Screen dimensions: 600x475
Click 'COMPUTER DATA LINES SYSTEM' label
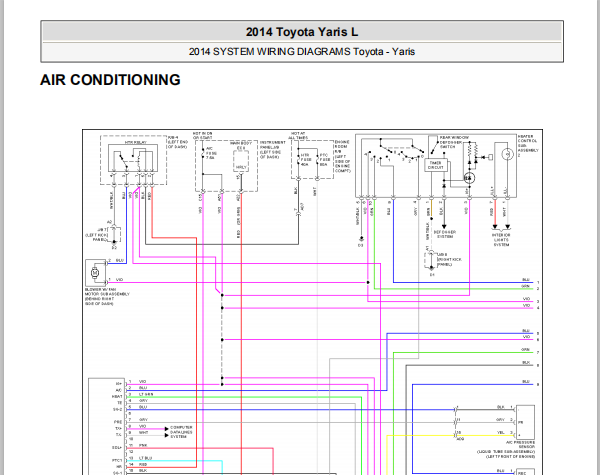pos(181,432)
